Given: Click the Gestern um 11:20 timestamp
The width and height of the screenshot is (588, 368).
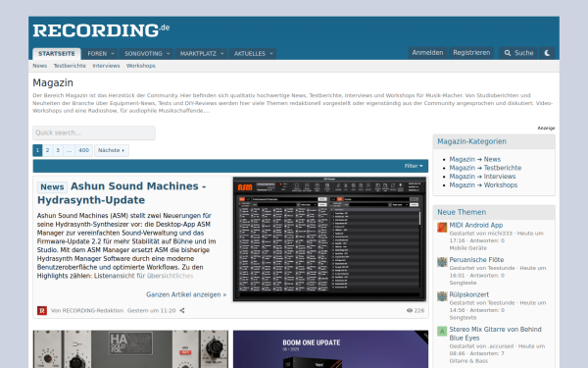Looking at the screenshot, I should (152, 310).
